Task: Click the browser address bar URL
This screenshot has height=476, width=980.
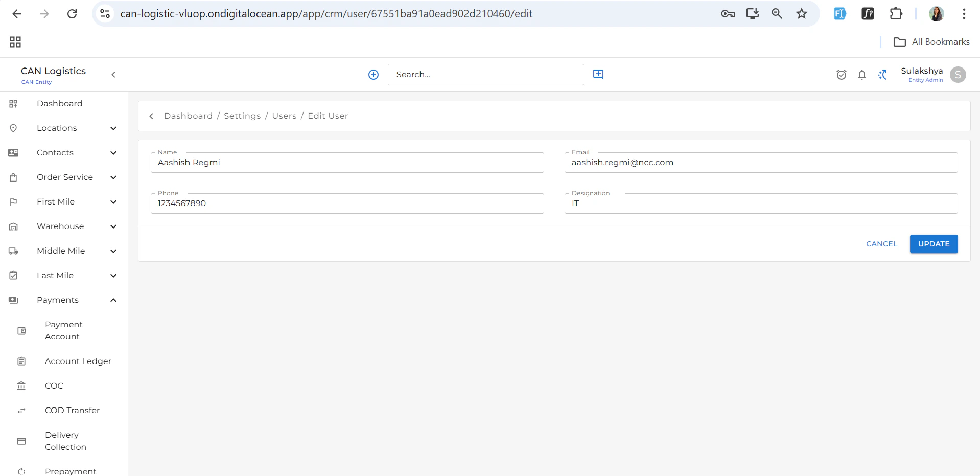Action: [x=326, y=14]
